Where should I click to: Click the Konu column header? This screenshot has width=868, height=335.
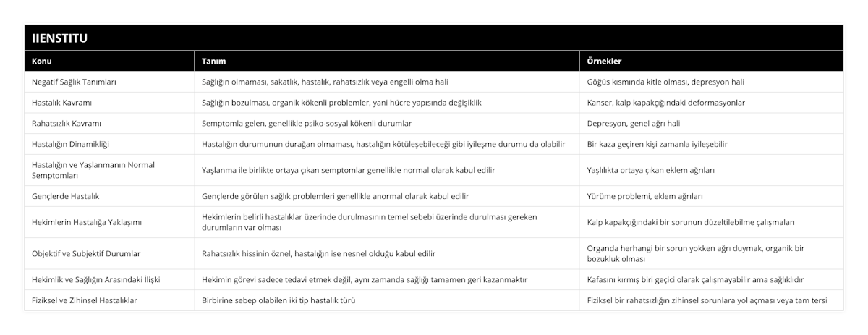click(43, 62)
